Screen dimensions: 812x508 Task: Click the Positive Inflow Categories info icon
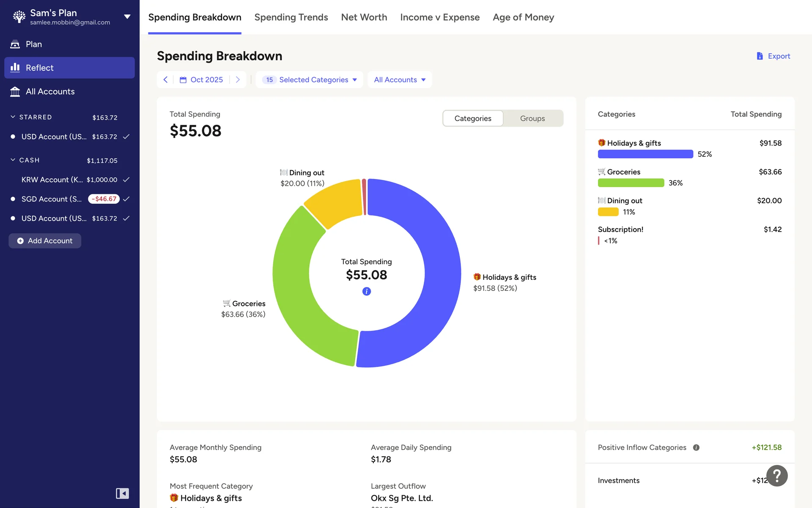point(696,447)
